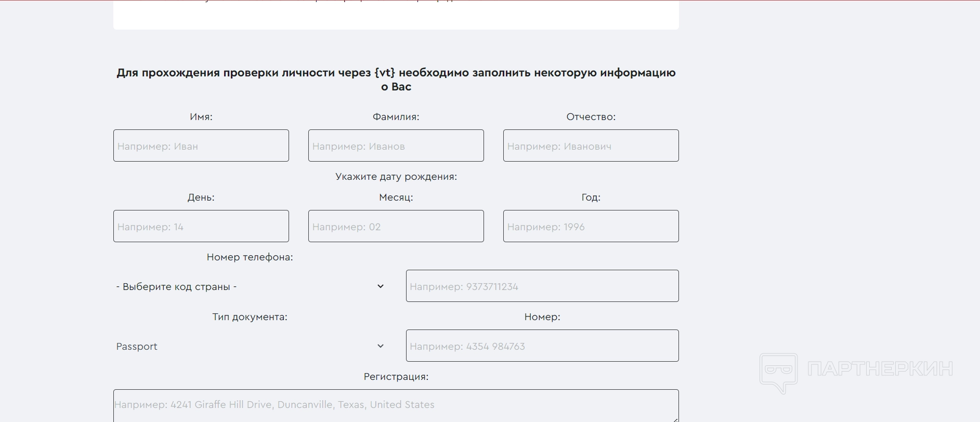The image size is (980, 422).
Task: Focus the Месяц birth month field
Action: [x=396, y=226]
